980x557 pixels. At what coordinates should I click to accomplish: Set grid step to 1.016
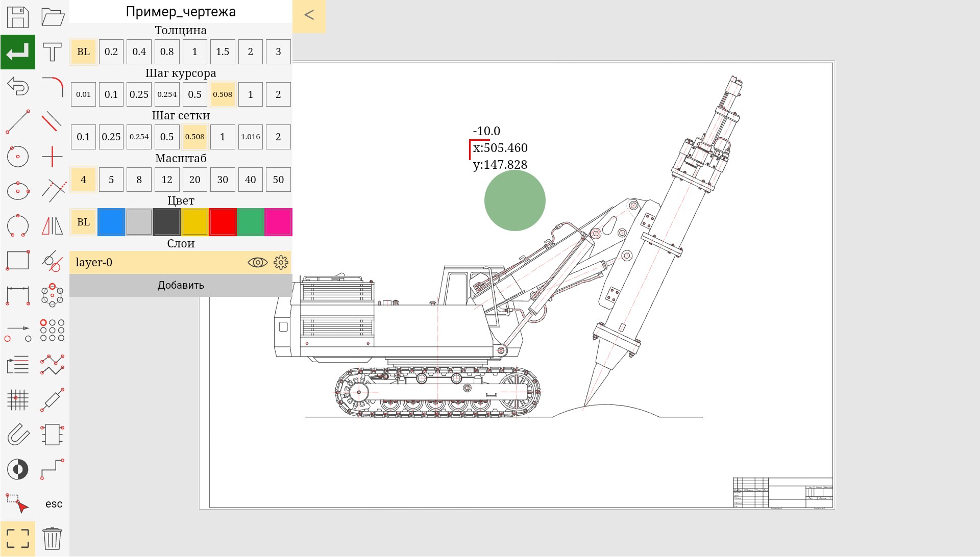(x=251, y=137)
